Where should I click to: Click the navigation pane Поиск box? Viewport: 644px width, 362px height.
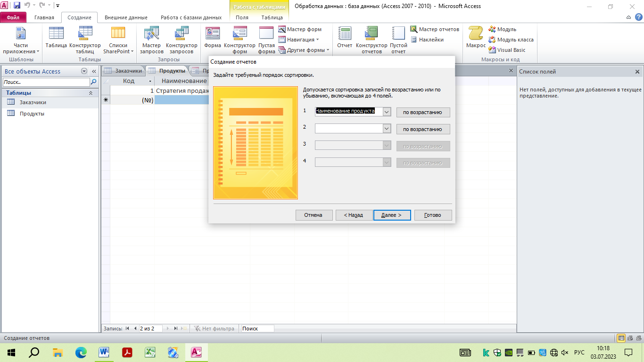(46, 82)
